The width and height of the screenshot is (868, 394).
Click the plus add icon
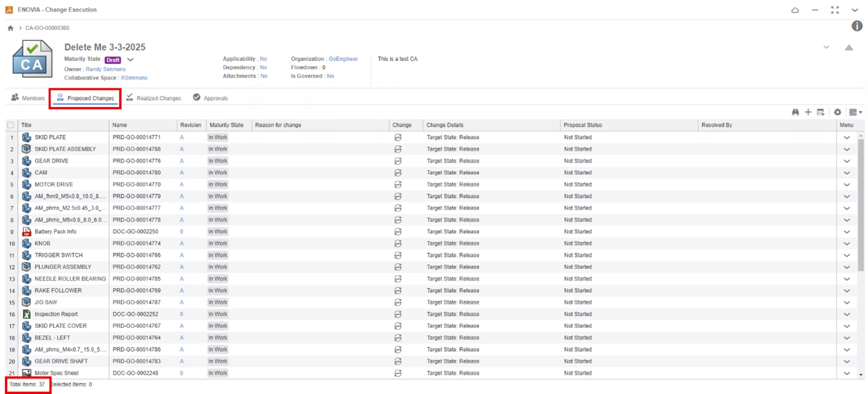pyautogui.click(x=808, y=112)
